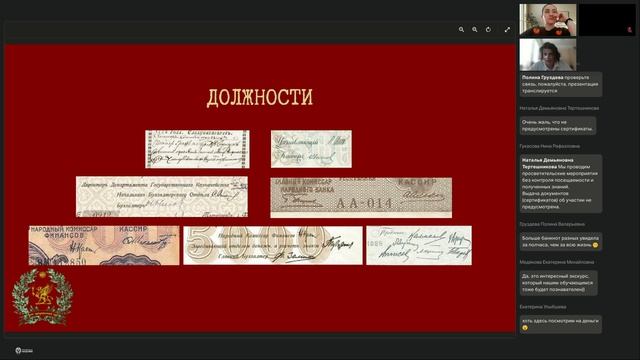640x360 pixels.
Task: Click sender name Груздева Полина Валерьевна
Action: tap(552, 224)
